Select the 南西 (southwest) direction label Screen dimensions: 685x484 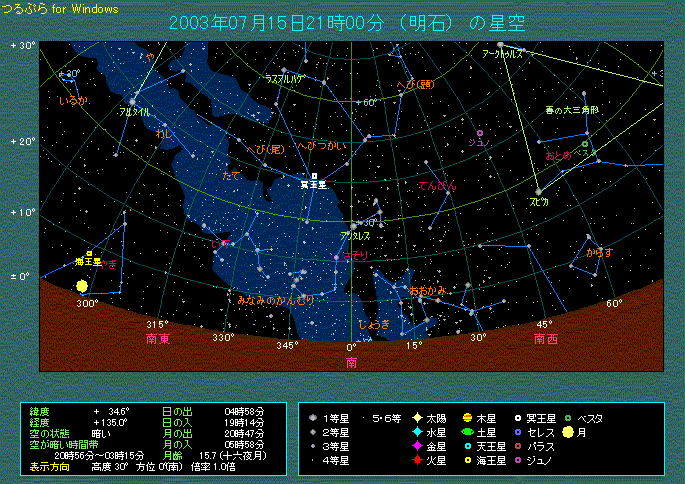click(546, 339)
